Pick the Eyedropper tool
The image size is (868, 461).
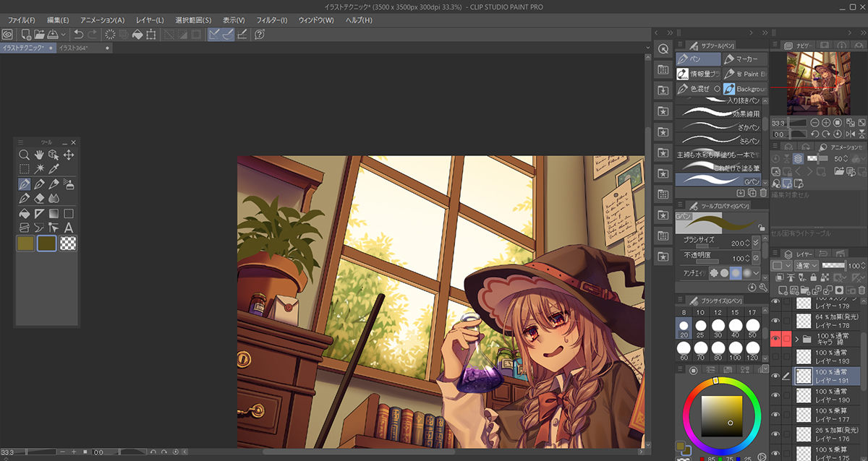click(x=54, y=168)
